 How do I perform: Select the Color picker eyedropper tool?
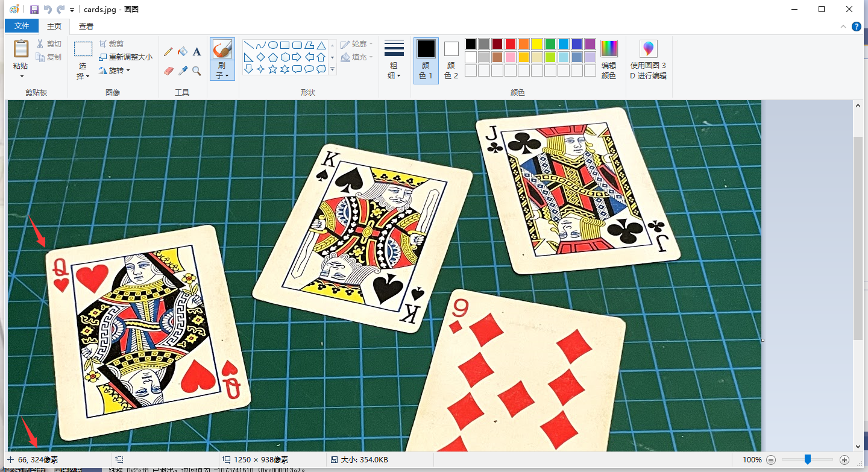click(x=183, y=71)
